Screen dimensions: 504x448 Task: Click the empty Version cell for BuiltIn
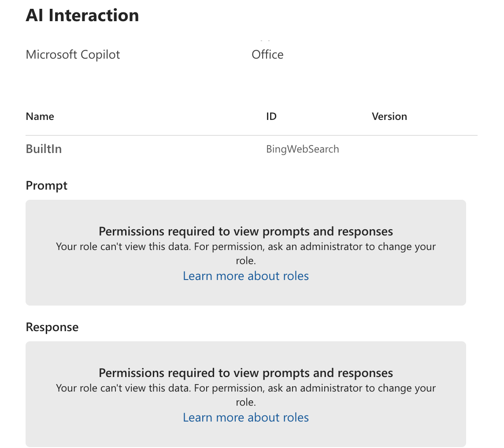pyautogui.click(x=389, y=149)
